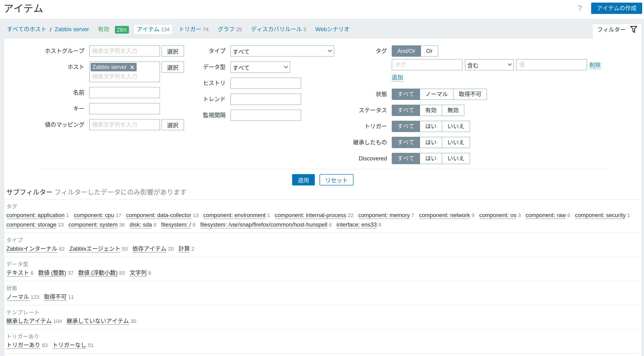Click the アイテムの作成 button

click(616, 8)
